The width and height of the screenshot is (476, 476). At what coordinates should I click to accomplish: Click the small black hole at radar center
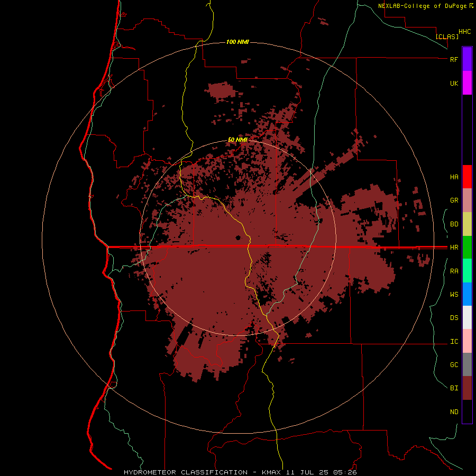tap(239, 237)
